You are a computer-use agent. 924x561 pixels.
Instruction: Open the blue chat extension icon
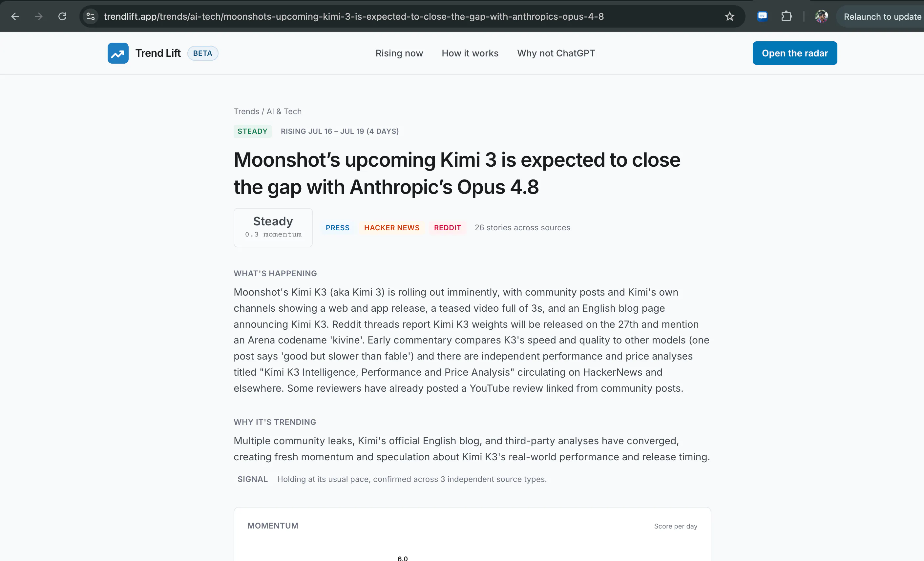[762, 16]
